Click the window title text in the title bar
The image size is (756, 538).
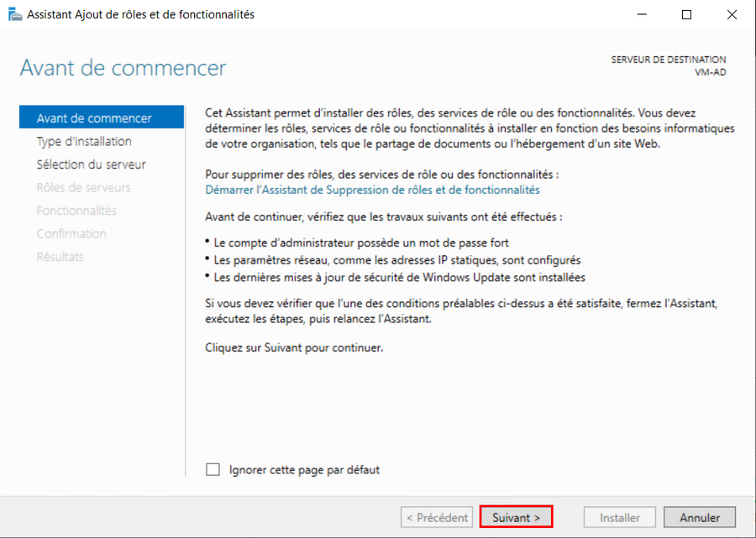tap(140, 14)
